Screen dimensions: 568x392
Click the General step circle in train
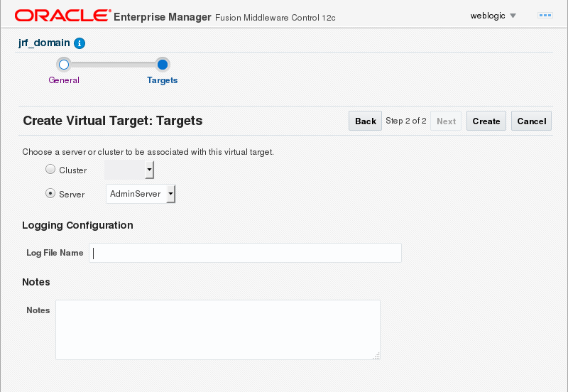(x=64, y=65)
